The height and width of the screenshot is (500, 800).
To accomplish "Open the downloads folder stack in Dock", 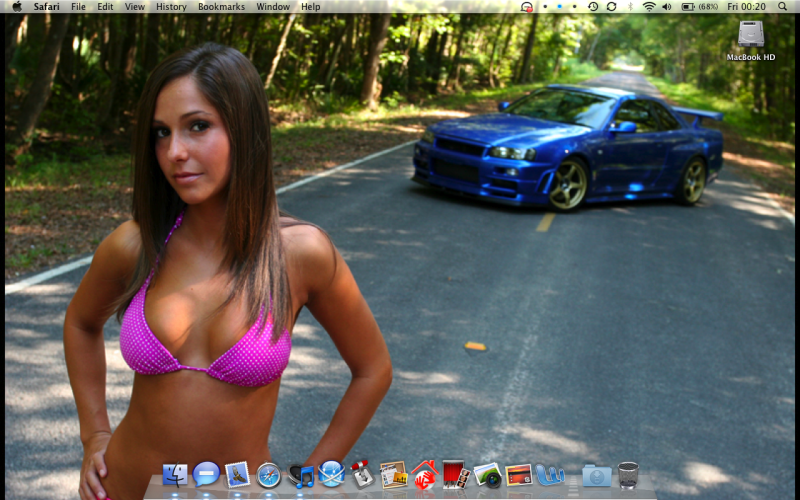I will tap(596, 475).
